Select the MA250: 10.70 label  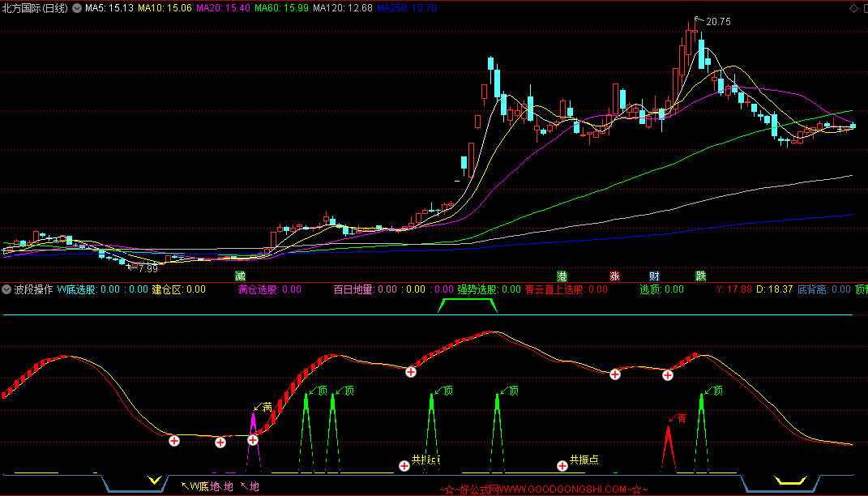pos(406,8)
